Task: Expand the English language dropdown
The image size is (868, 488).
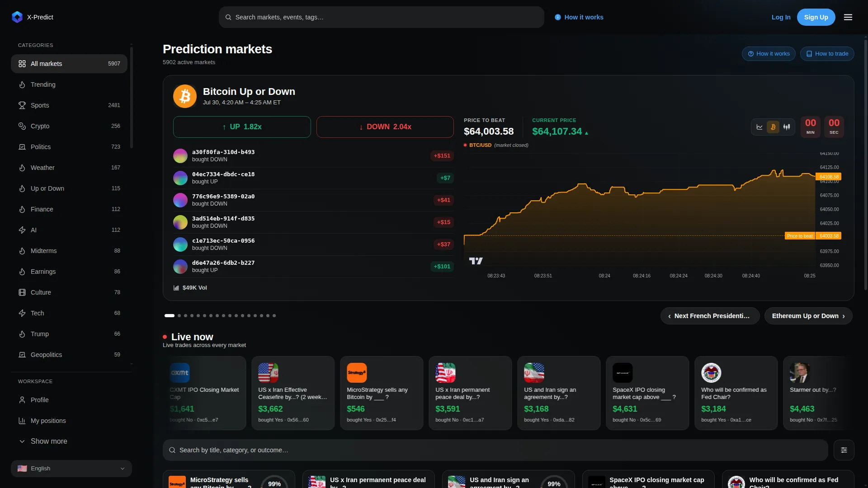Action: point(71,469)
